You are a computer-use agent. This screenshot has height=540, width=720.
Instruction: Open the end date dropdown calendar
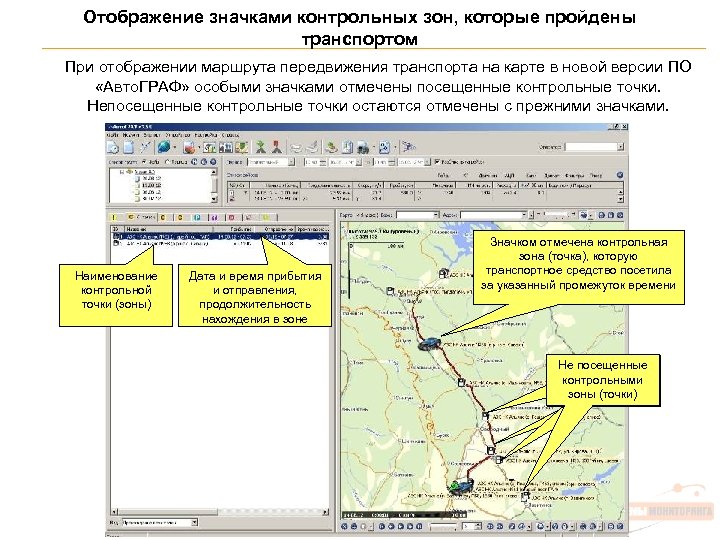[x=427, y=162]
